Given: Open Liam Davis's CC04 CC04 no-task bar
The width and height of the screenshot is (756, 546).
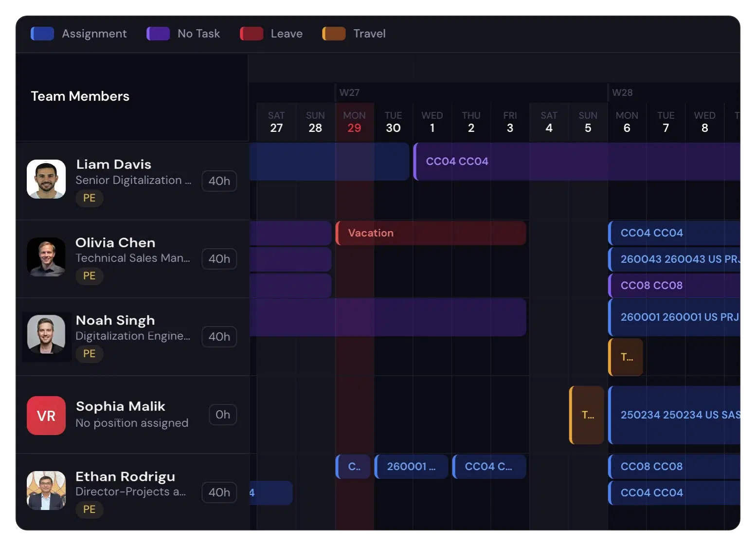Looking at the screenshot, I should pos(576,162).
